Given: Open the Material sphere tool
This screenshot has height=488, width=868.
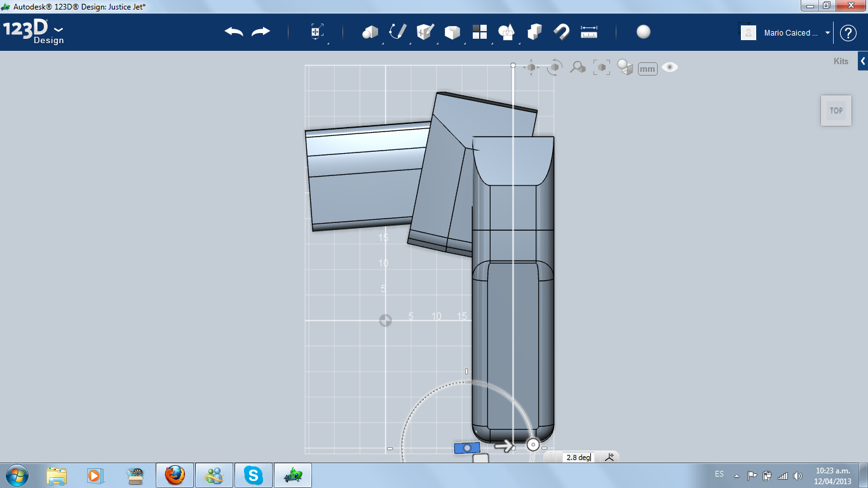Looking at the screenshot, I should [644, 32].
